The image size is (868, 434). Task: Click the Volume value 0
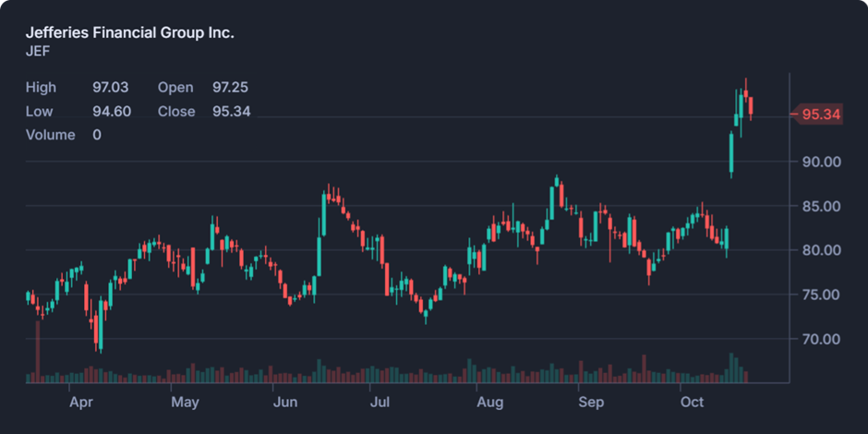pos(97,135)
